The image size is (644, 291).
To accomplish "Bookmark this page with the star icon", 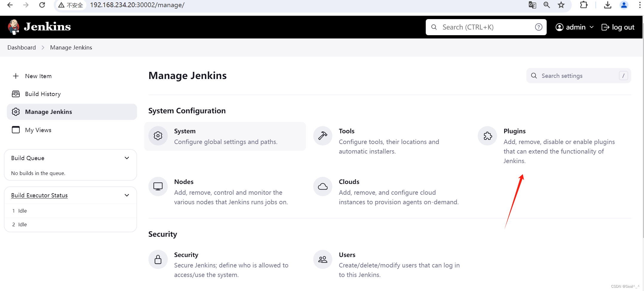I will 561,5.
